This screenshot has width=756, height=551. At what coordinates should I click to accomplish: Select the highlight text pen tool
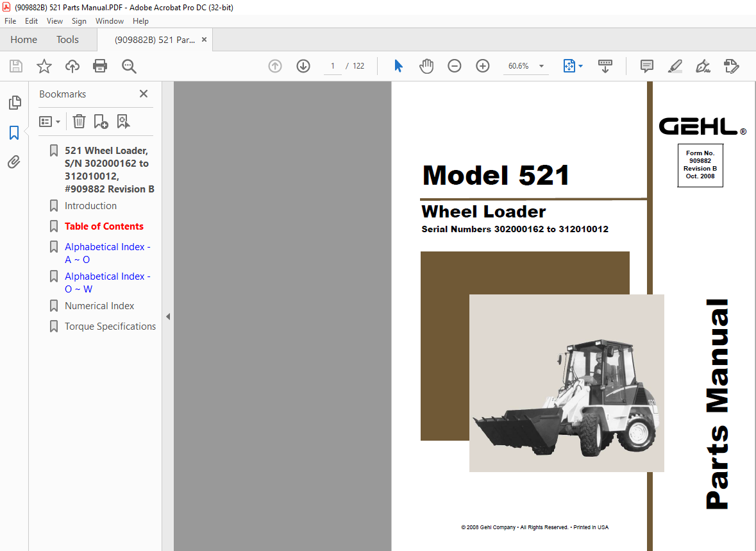click(675, 66)
